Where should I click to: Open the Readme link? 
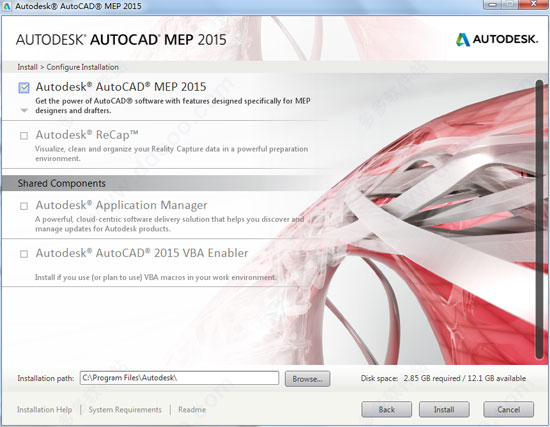tap(192, 409)
